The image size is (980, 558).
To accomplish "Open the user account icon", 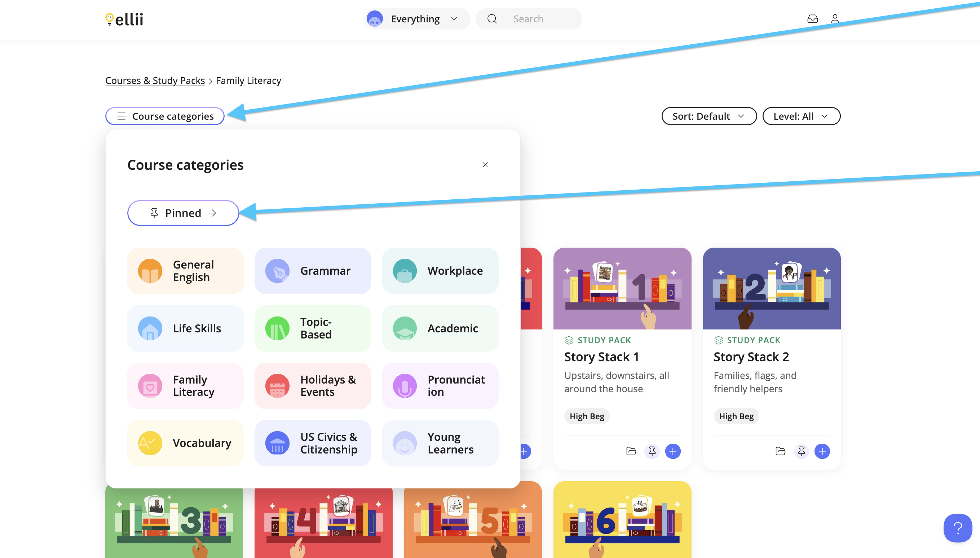I will coord(835,19).
